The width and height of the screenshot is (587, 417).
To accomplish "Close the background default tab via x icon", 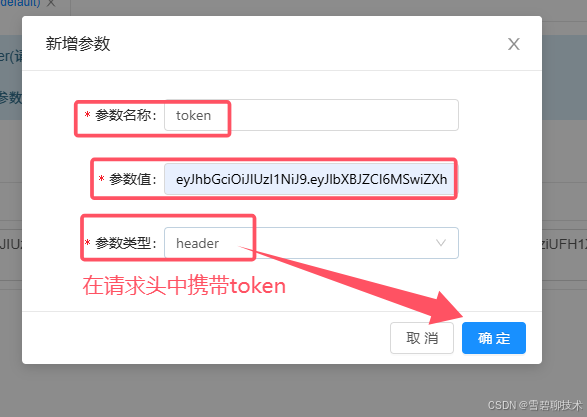I will coord(51,3).
